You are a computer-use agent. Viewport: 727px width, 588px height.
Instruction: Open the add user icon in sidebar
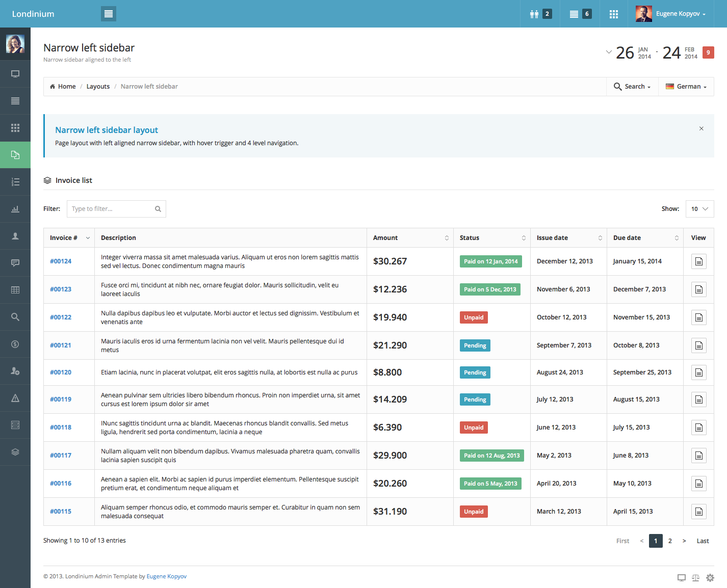(15, 371)
